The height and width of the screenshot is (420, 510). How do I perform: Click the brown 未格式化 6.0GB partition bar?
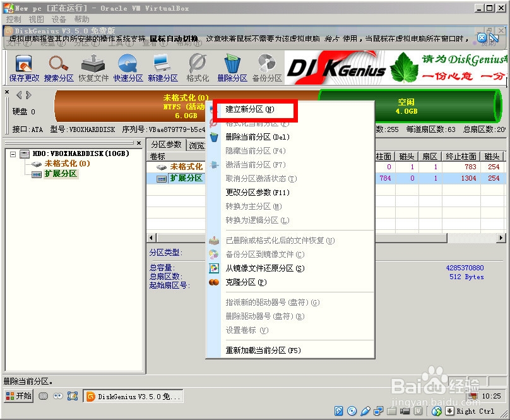click(130, 106)
